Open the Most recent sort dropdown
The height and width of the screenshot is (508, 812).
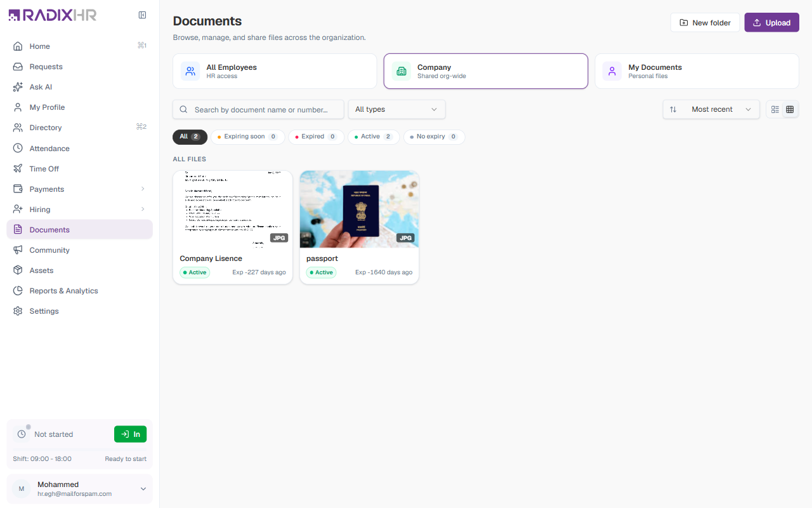point(711,109)
